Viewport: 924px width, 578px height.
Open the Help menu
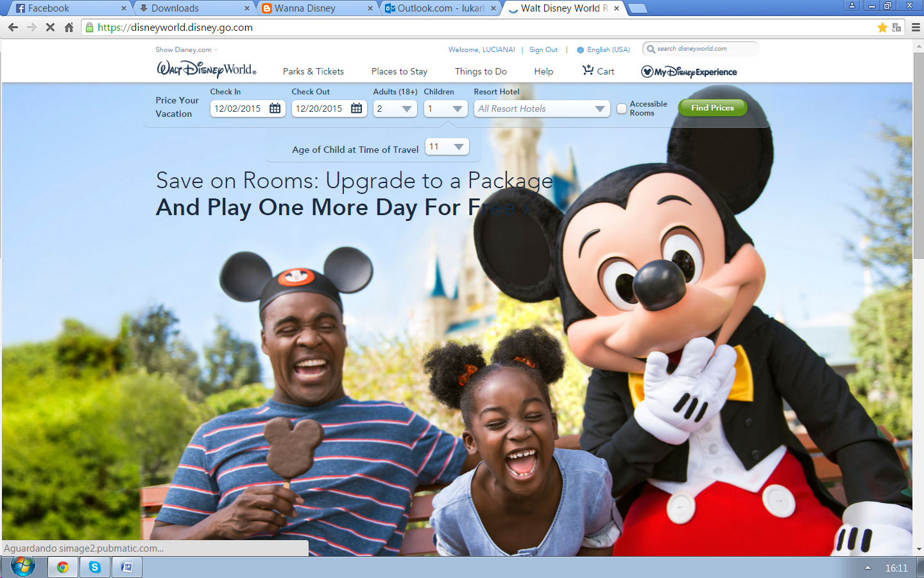point(543,71)
